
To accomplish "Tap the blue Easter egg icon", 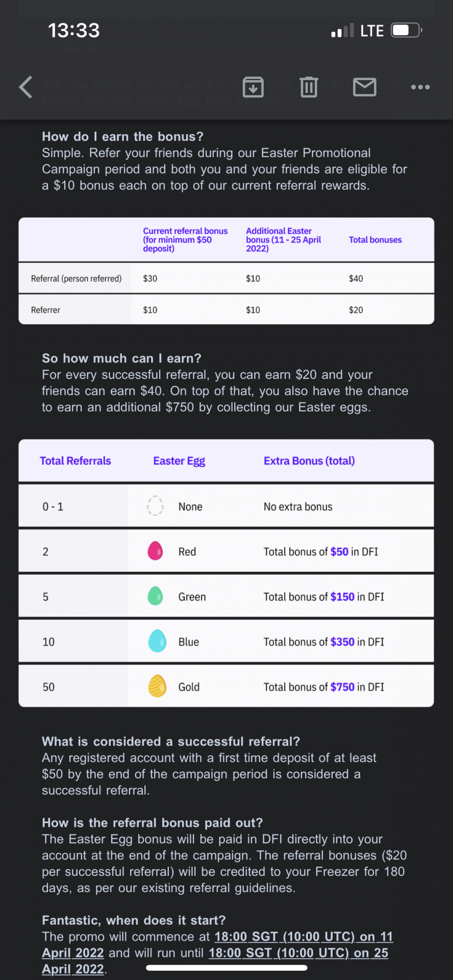I will [x=157, y=641].
